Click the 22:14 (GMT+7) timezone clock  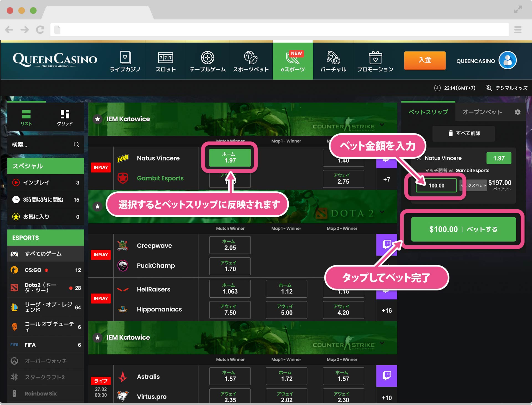455,88
